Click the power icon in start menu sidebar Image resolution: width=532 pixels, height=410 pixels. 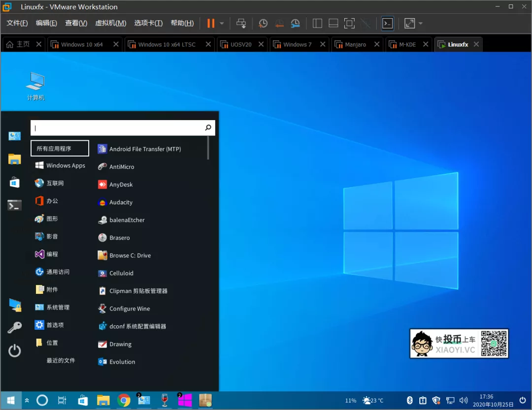(x=15, y=350)
